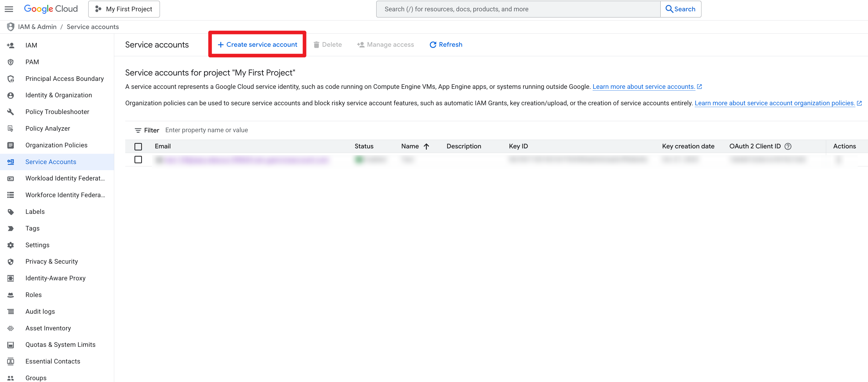The height and width of the screenshot is (382, 868).
Task: Click Create service account button
Action: coord(257,44)
